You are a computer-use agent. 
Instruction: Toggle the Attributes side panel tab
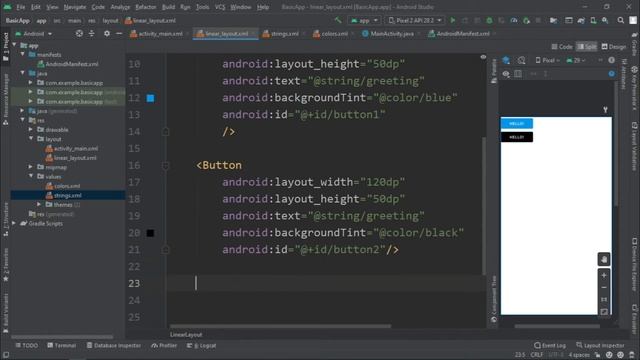click(x=624, y=74)
